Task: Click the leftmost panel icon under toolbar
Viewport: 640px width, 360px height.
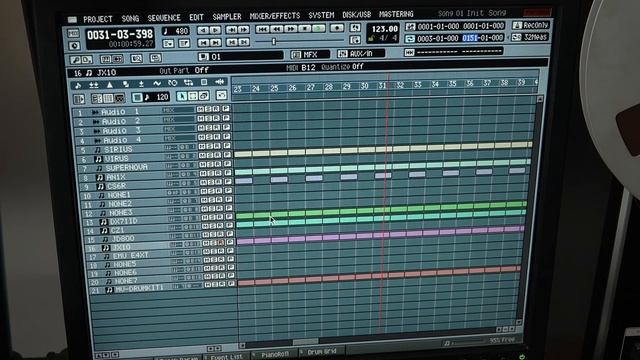Action: click(78, 99)
